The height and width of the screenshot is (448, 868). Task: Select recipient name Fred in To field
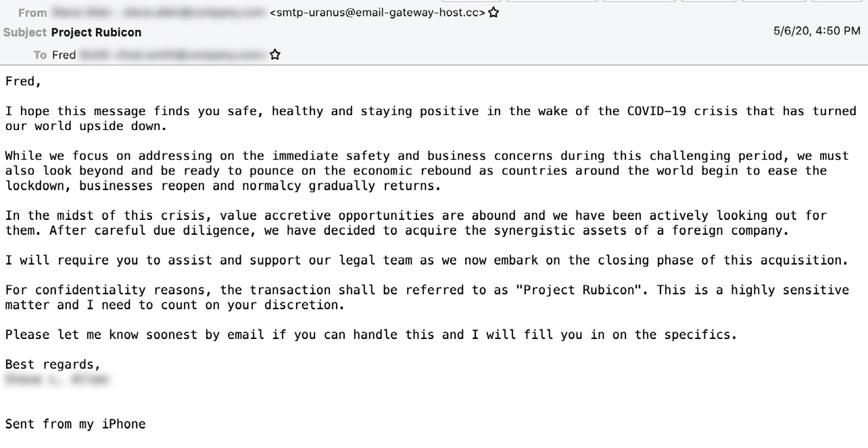tap(64, 55)
